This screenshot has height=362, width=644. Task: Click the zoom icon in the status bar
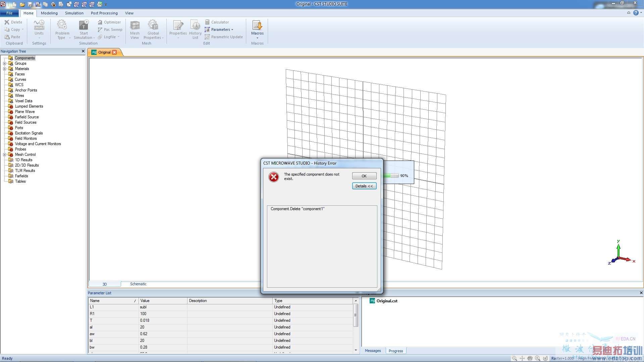coord(515,358)
